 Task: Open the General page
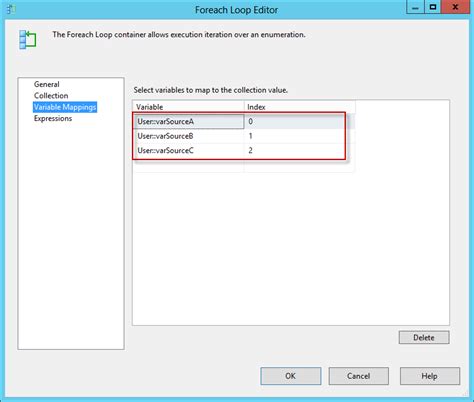[x=47, y=84]
